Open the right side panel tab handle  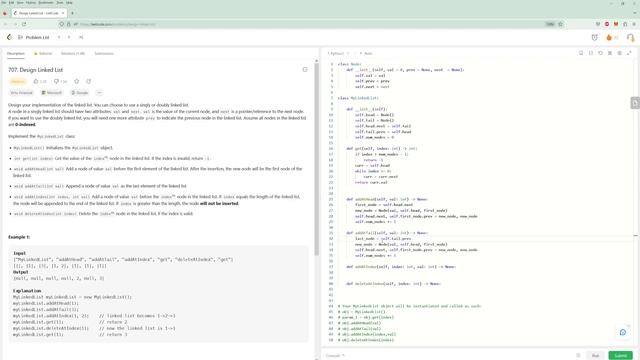pos(635,103)
